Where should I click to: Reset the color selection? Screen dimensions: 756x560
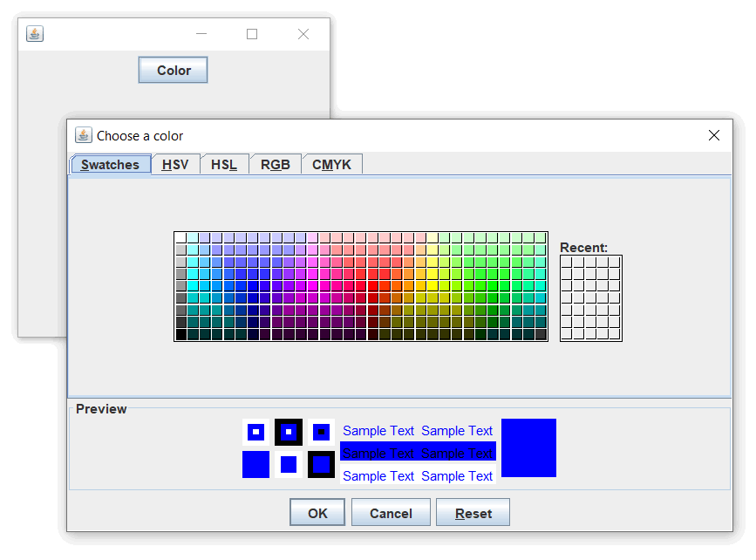click(473, 512)
